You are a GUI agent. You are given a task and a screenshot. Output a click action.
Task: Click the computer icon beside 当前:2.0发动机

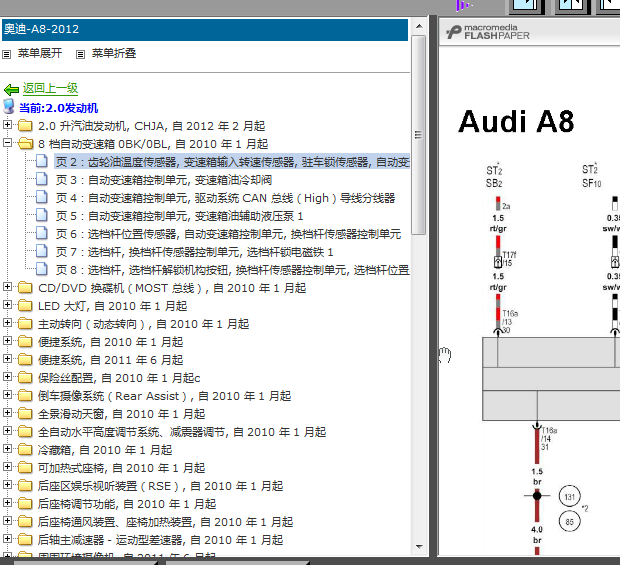coord(9,107)
